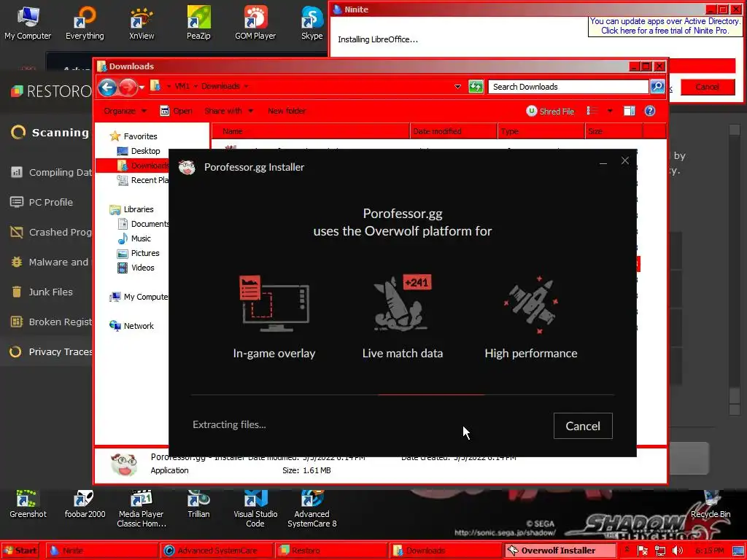Show hidden system tray icons
The height and width of the screenshot is (560, 747).
(x=627, y=550)
